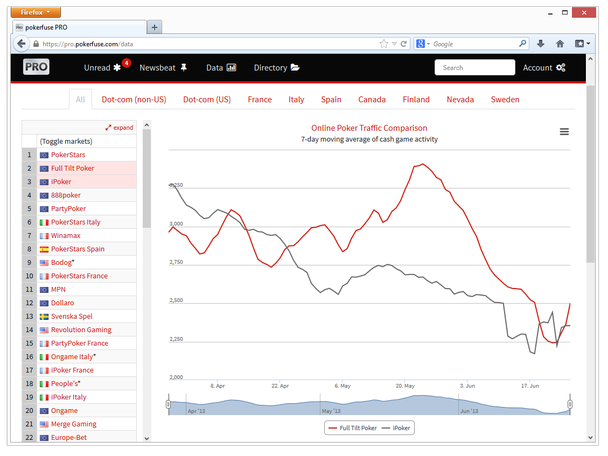Switch to the Spain market tab
The height and width of the screenshot is (456, 608).
(331, 100)
